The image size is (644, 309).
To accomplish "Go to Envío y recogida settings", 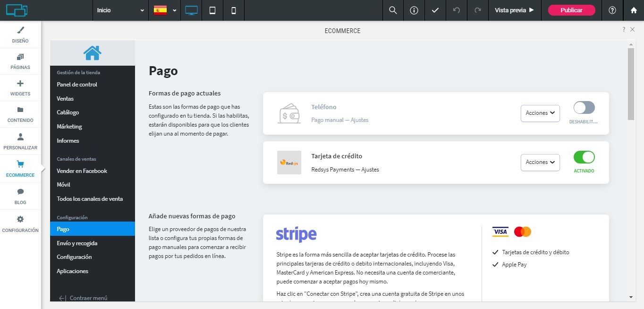I will [x=77, y=243].
